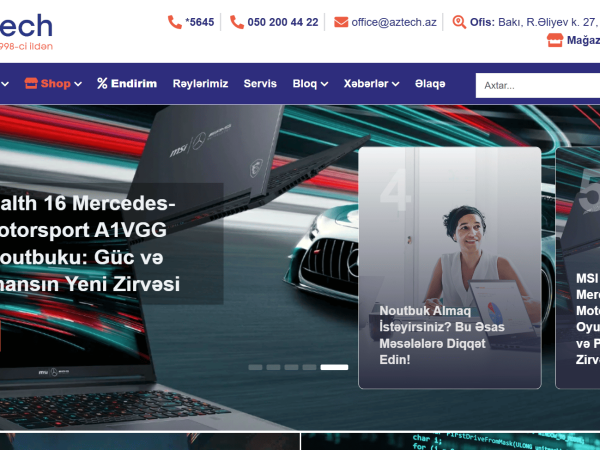The height and width of the screenshot is (450, 600).
Task: Select the second slider indicator dot
Action: pos(273,367)
